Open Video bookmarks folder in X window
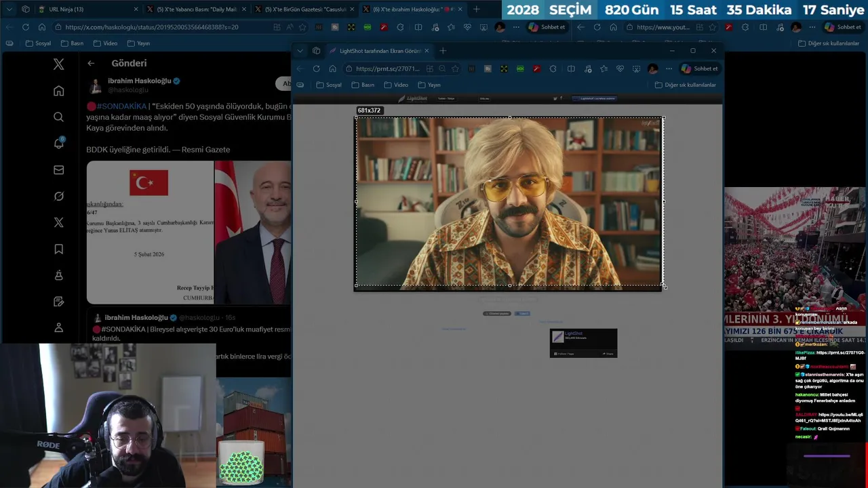The height and width of the screenshot is (488, 868). [105, 43]
